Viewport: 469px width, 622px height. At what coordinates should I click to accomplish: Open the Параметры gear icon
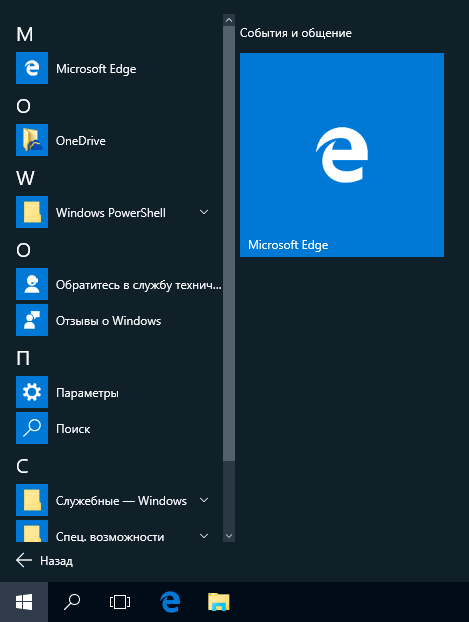[x=32, y=392]
